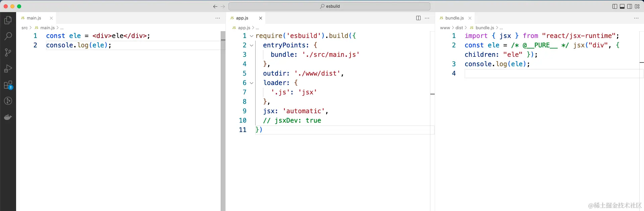644x211 pixels.
Task: Toggle the bottom panel layout icon
Action: point(622,6)
